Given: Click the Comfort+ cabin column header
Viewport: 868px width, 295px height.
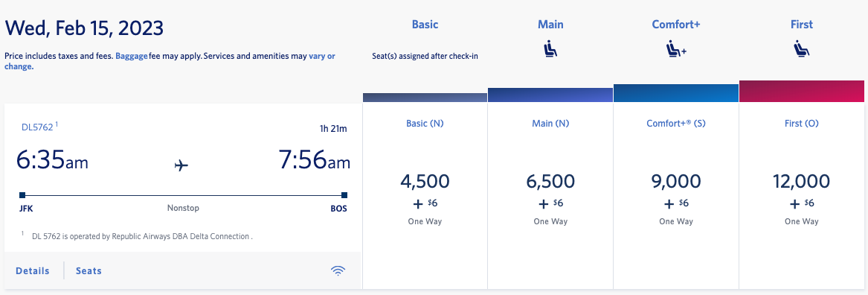Looking at the screenshot, I should pos(676,25).
